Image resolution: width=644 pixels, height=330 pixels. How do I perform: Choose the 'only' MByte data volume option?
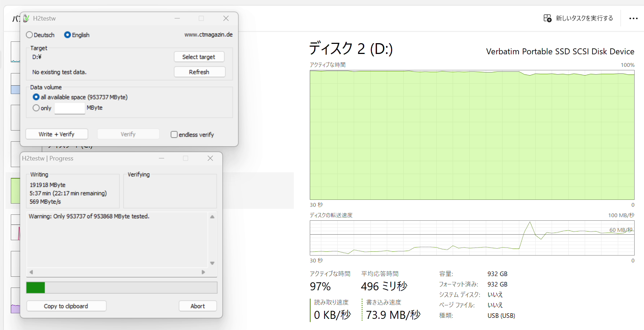(x=36, y=108)
